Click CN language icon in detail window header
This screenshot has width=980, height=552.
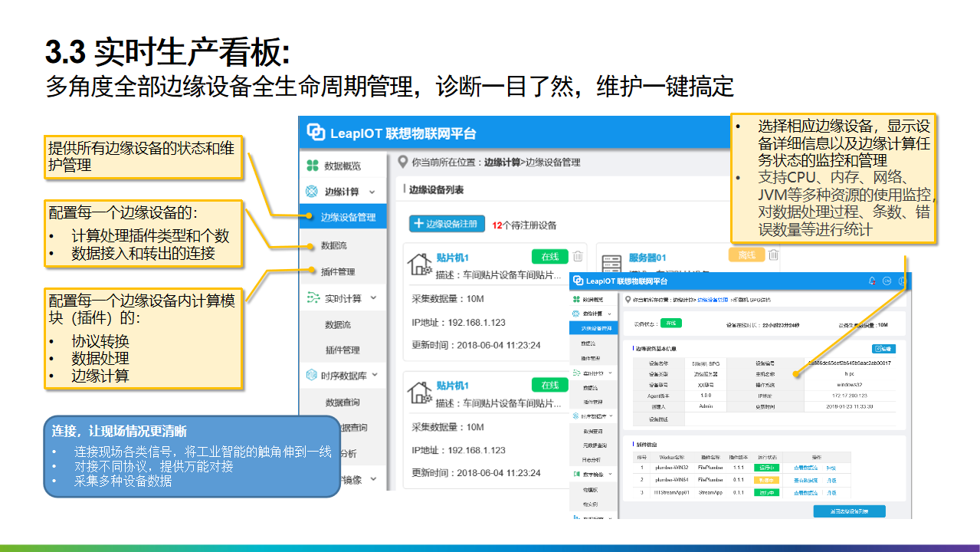click(887, 281)
